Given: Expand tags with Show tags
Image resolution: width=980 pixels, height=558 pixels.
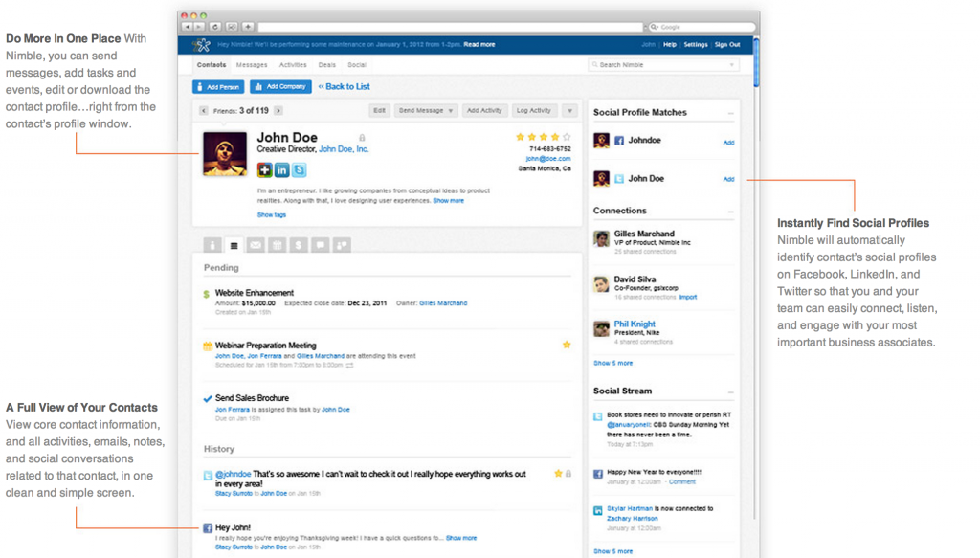Looking at the screenshot, I should tap(271, 215).
